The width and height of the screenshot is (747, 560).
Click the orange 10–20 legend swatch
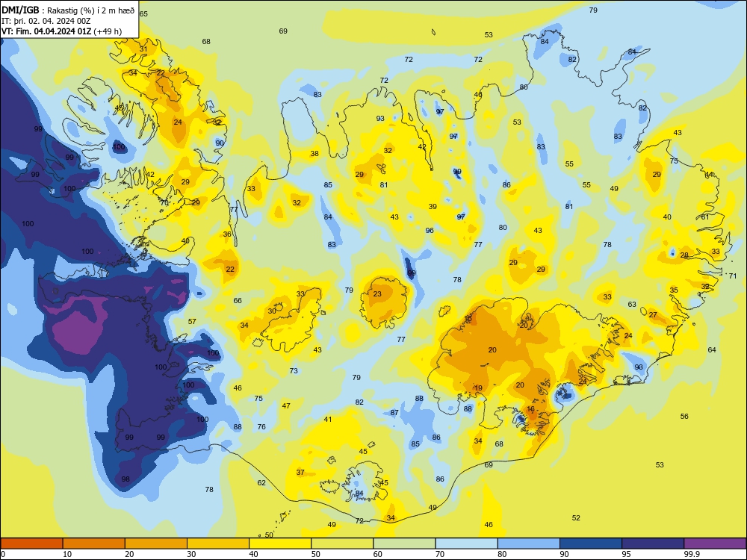click(x=94, y=544)
